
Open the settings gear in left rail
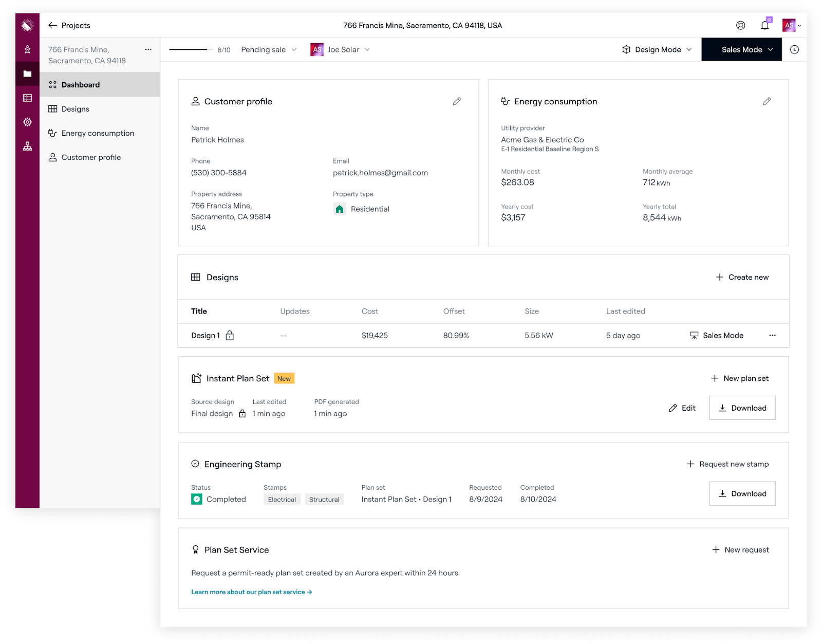27,122
